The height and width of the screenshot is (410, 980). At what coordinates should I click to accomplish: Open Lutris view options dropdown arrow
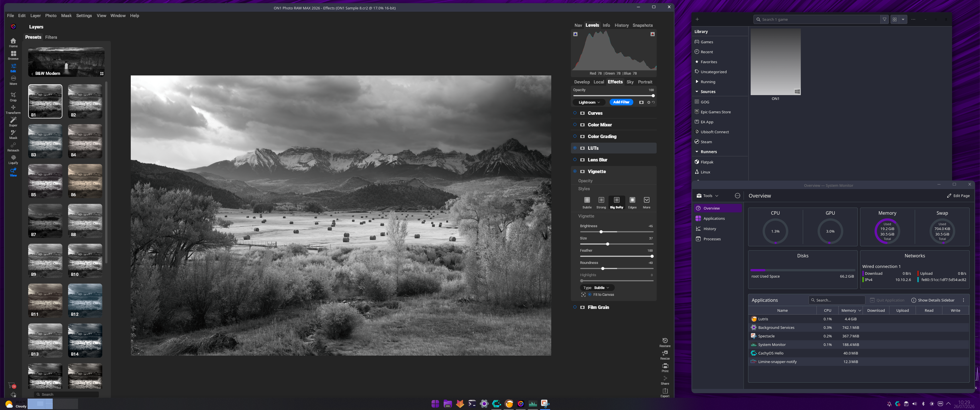click(903, 19)
